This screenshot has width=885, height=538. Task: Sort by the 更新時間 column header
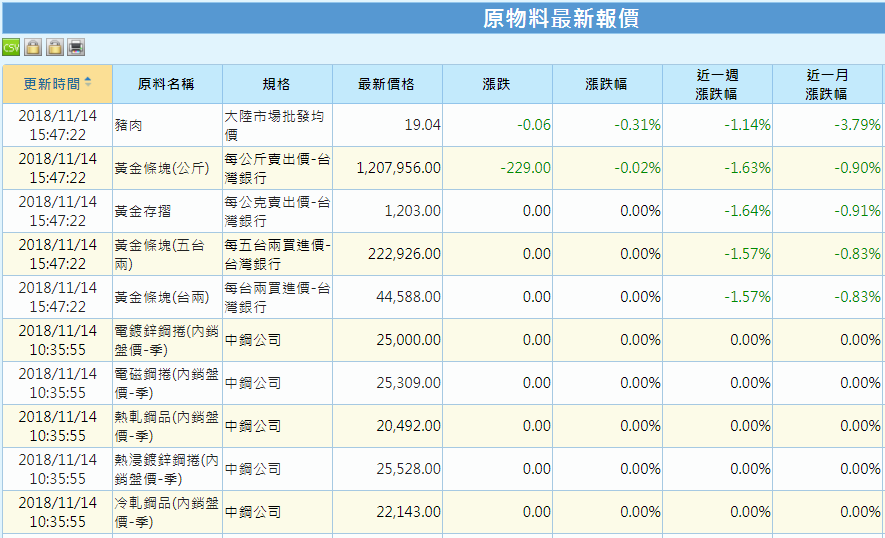tap(51, 84)
